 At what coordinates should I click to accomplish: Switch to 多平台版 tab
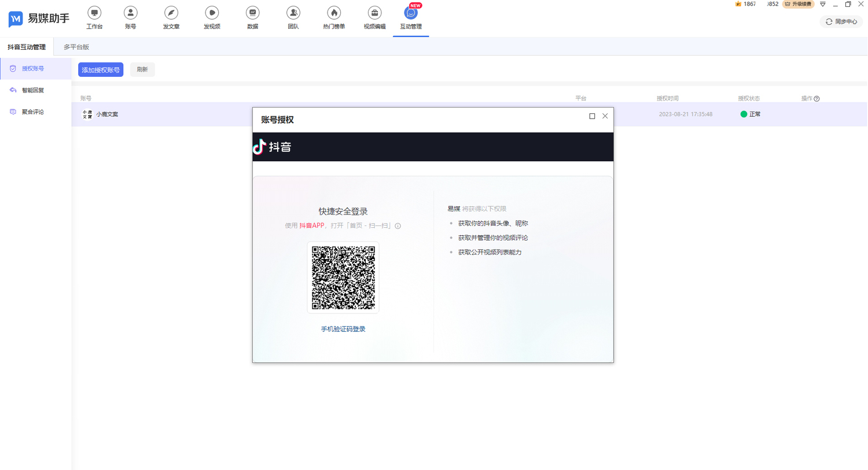(76, 47)
